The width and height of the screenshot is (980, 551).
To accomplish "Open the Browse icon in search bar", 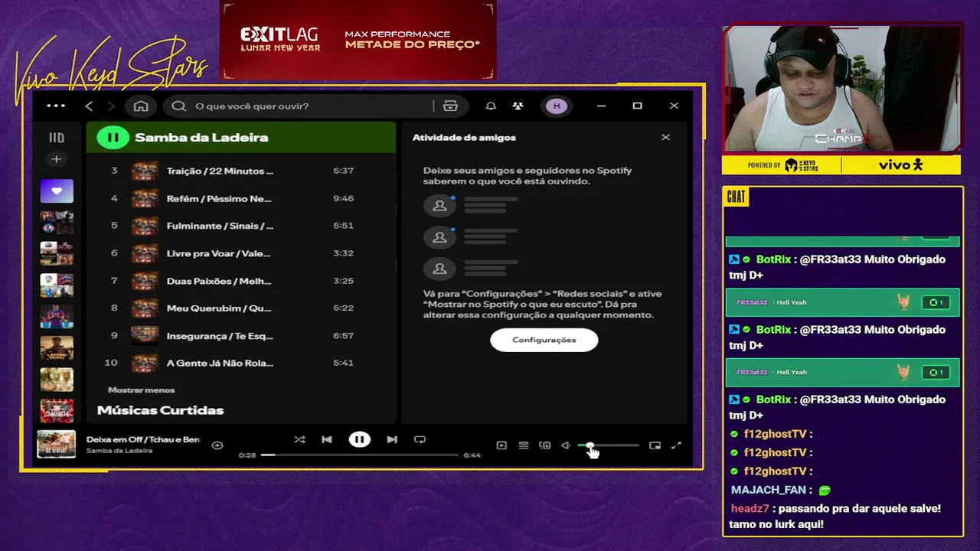I will coord(450,106).
